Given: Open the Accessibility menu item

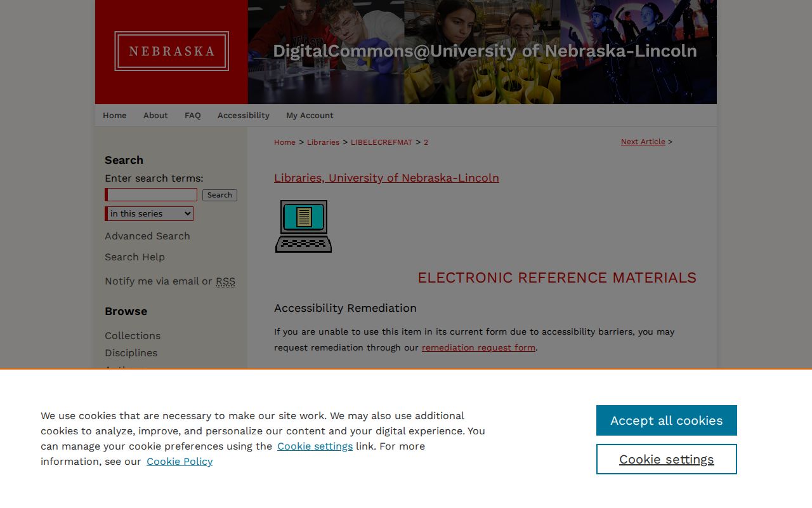Looking at the screenshot, I should coord(244,116).
